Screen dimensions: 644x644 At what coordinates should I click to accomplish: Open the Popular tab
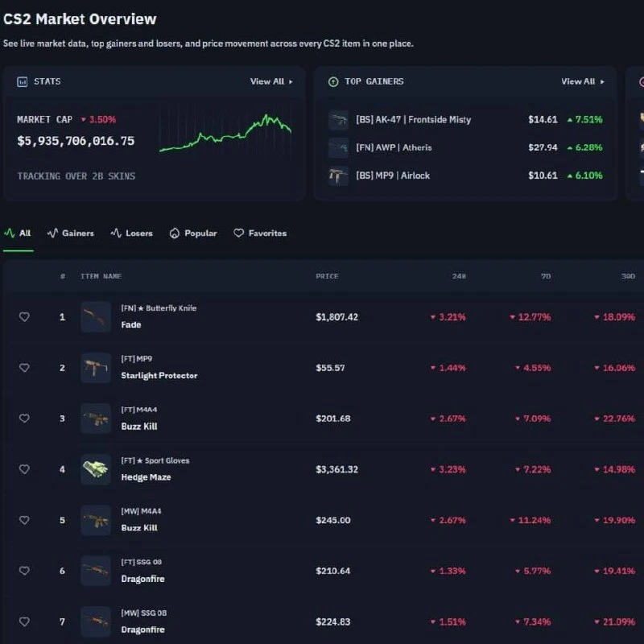click(193, 233)
